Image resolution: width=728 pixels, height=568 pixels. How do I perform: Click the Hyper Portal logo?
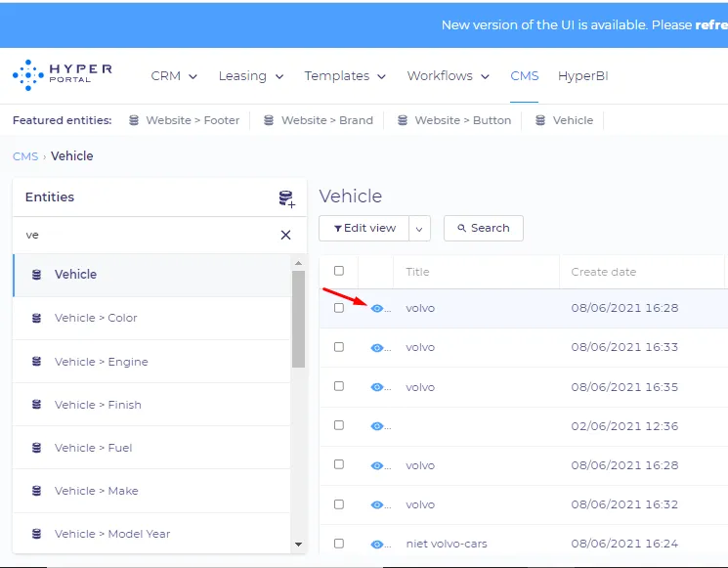(x=63, y=75)
